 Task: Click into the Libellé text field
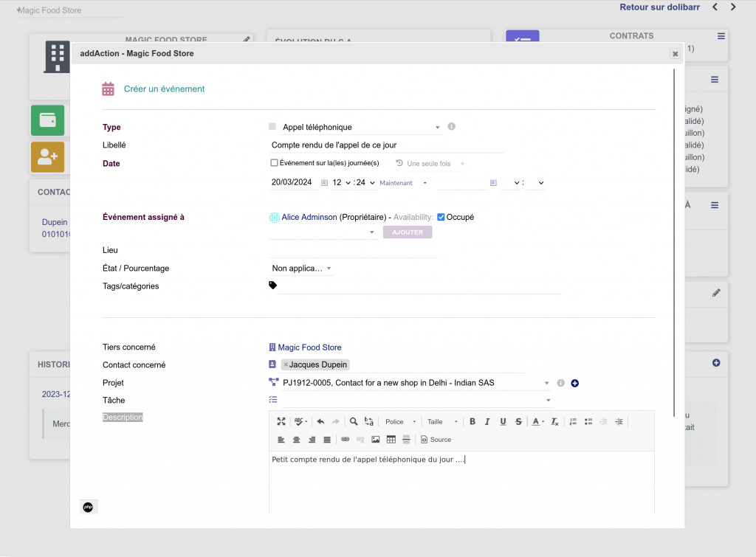coord(388,145)
